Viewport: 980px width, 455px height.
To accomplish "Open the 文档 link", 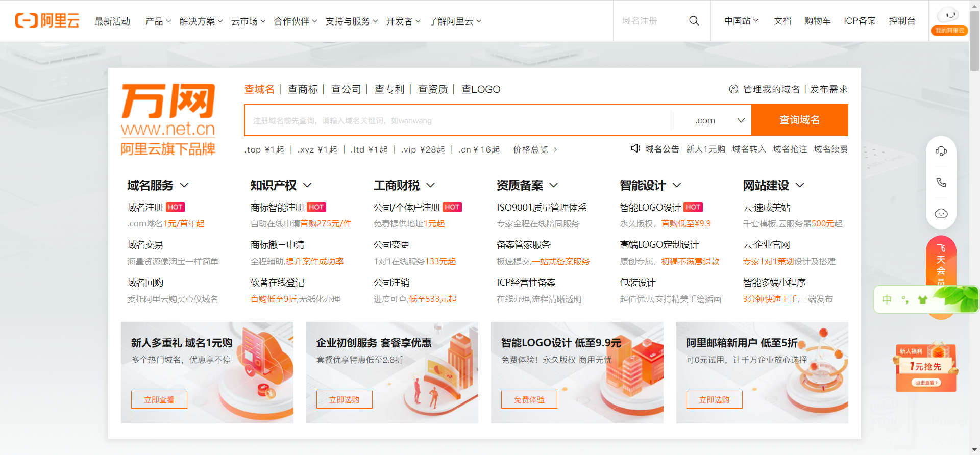I will (x=782, y=21).
